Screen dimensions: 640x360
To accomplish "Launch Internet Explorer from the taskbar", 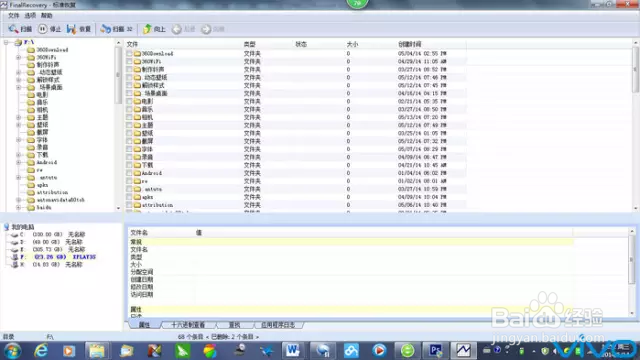I will click(x=41, y=351).
